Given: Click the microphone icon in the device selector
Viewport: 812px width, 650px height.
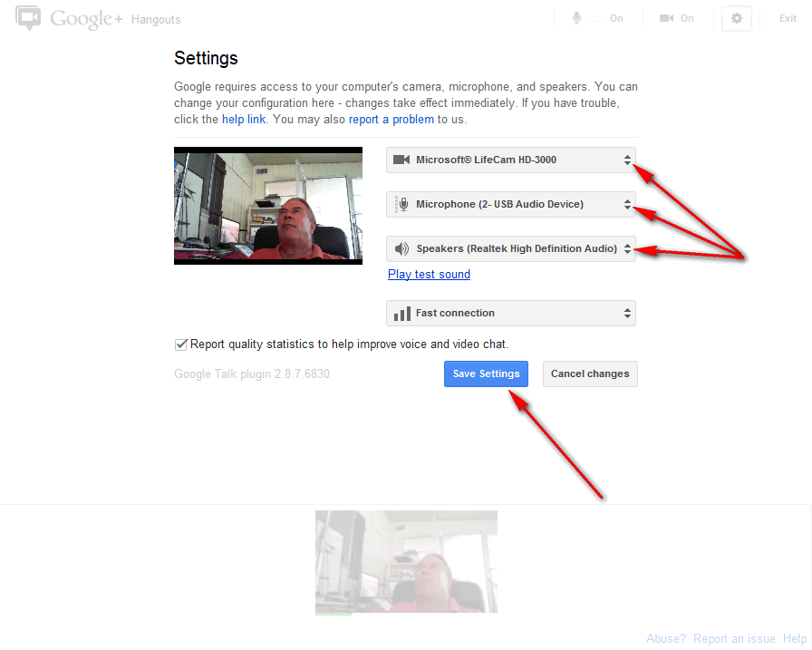Looking at the screenshot, I should coord(402,205).
